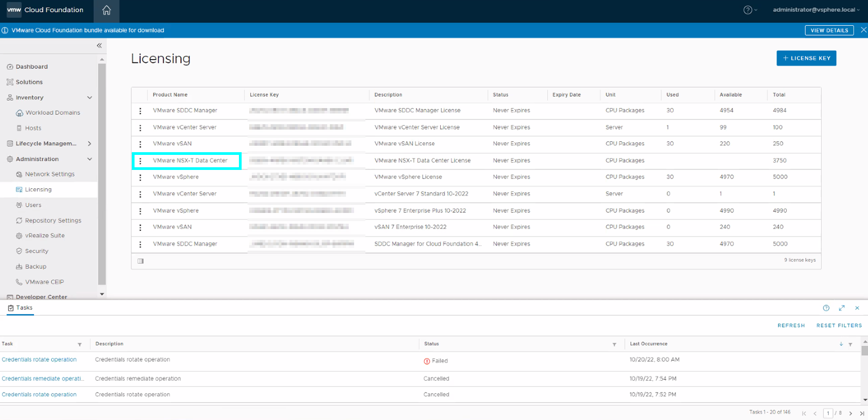
Task: Click the Workload Domains icon
Action: 19,113
